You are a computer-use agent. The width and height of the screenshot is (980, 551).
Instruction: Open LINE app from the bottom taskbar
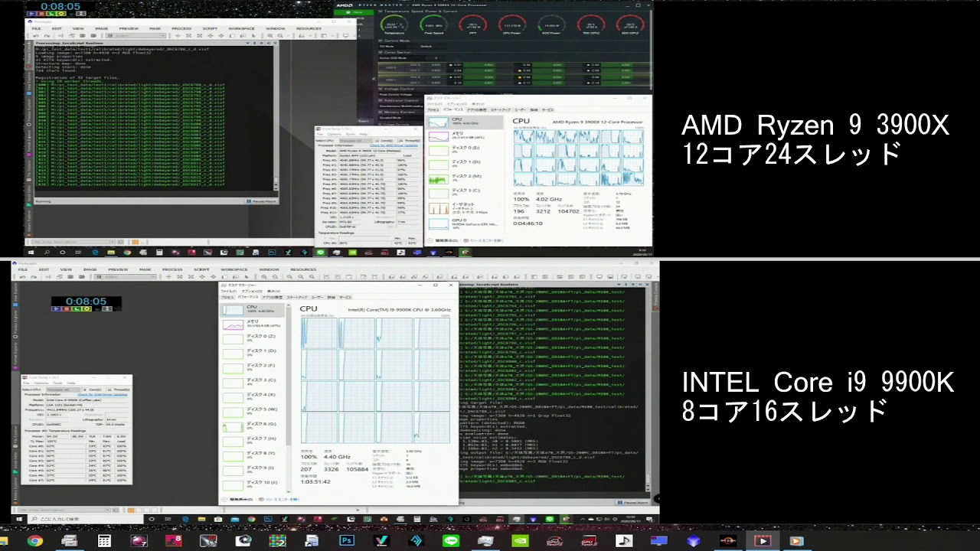[451, 541]
